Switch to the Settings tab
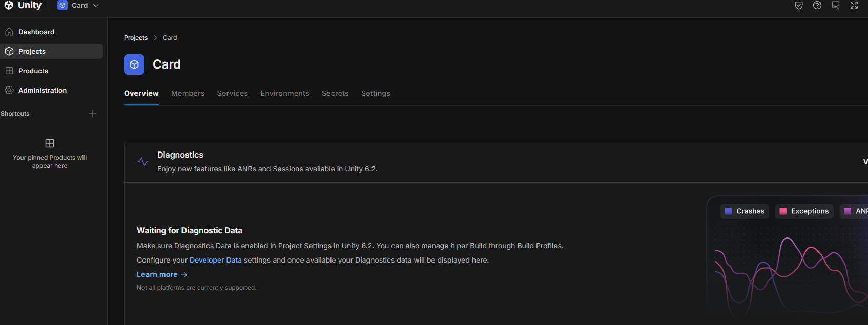This screenshot has width=868, height=325. coord(376,93)
